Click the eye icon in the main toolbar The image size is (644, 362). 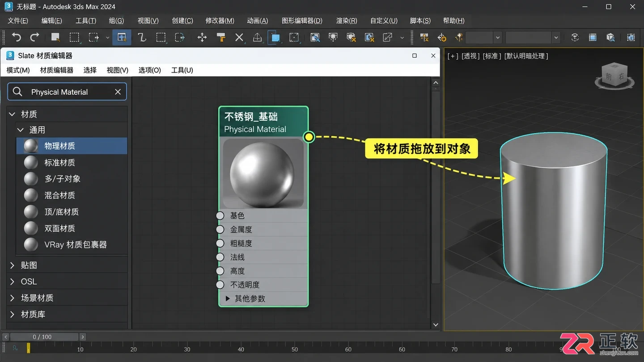[575, 38]
